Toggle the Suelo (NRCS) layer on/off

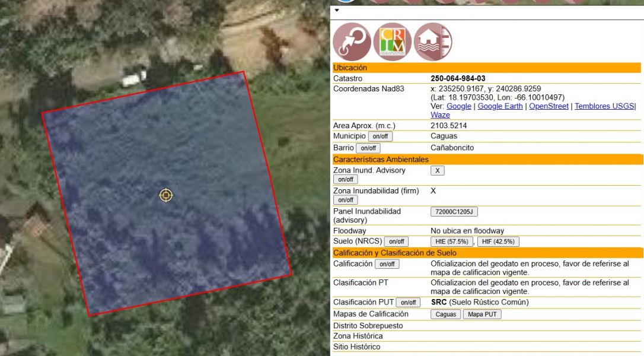[x=396, y=241]
